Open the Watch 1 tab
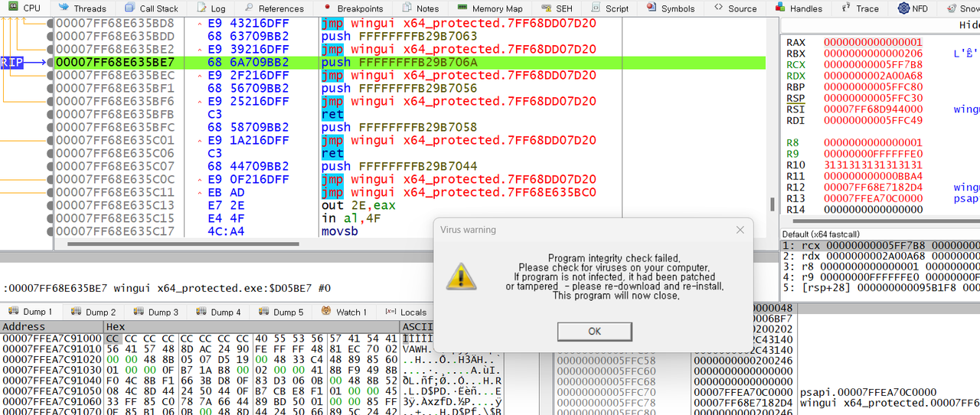This screenshot has height=415, width=980. pyautogui.click(x=345, y=312)
